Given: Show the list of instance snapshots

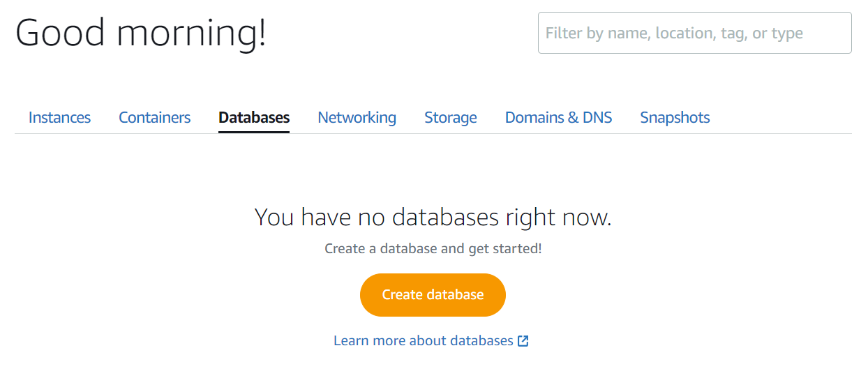Looking at the screenshot, I should (675, 117).
